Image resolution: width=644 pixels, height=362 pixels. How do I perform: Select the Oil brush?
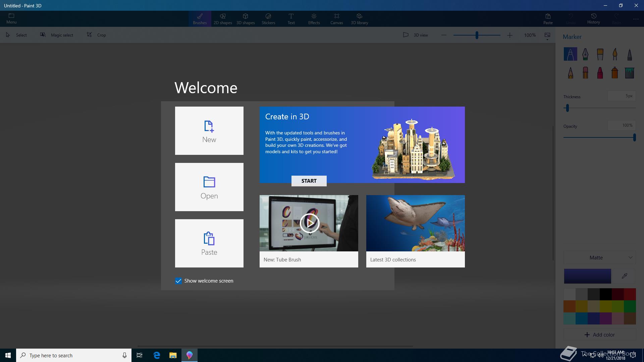(x=600, y=54)
